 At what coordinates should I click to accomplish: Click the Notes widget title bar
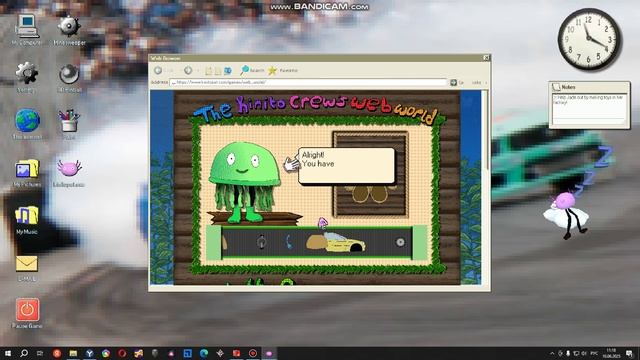pos(589,87)
